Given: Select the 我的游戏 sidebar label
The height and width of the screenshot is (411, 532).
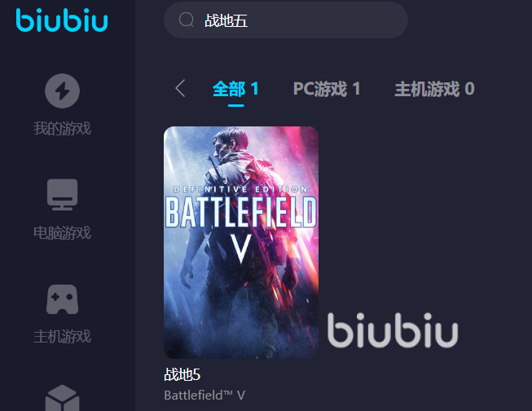Looking at the screenshot, I should pyautogui.click(x=62, y=128).
